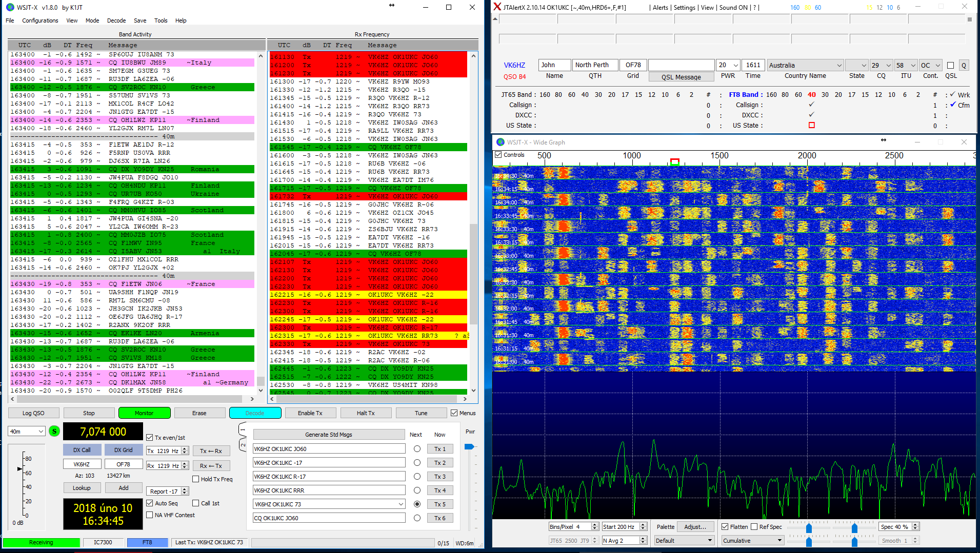This screenshot has width=980, height=553.
Task: Open the Settings menu in JTAlertX
Action: click(685, 7)
